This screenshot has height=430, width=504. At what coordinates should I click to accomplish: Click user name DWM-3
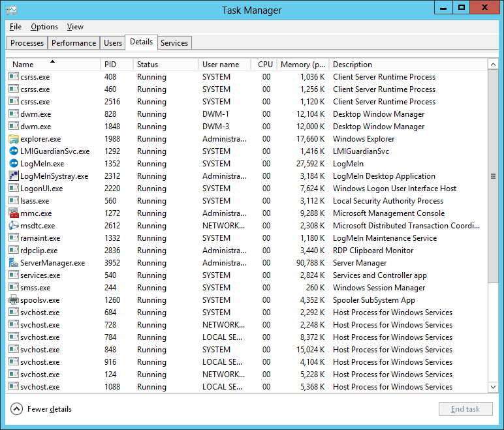[215, 127]
